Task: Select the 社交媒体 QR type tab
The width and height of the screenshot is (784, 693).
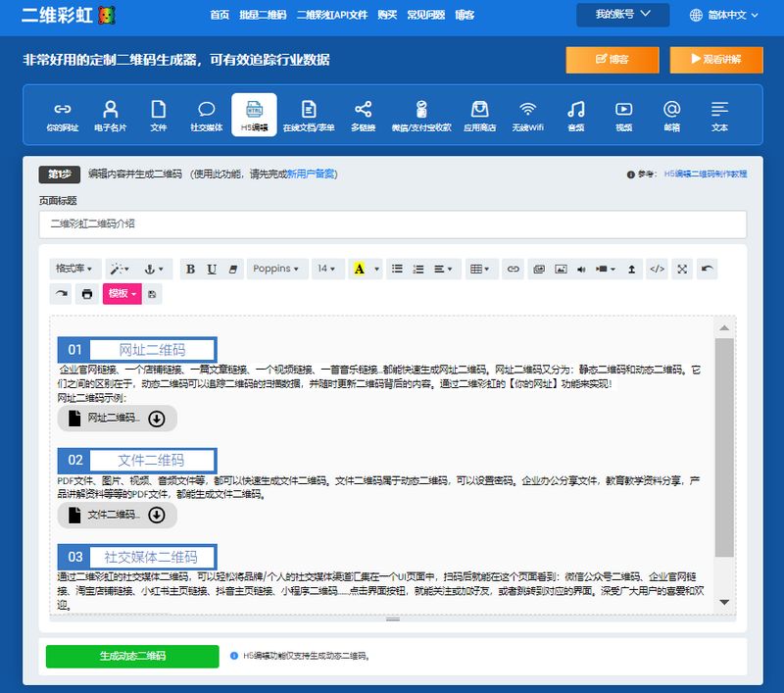Action: tap(207, 116)
